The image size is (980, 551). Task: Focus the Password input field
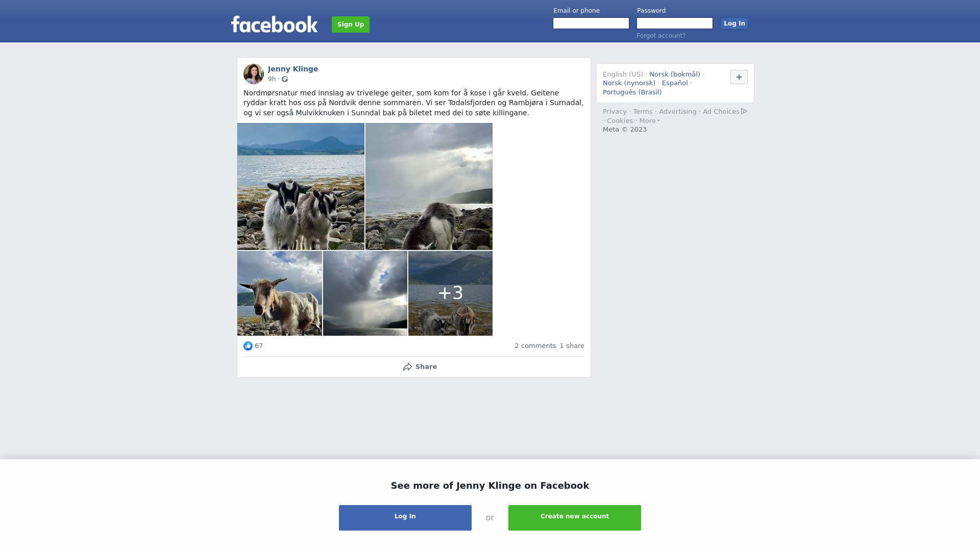click(675, 23)
